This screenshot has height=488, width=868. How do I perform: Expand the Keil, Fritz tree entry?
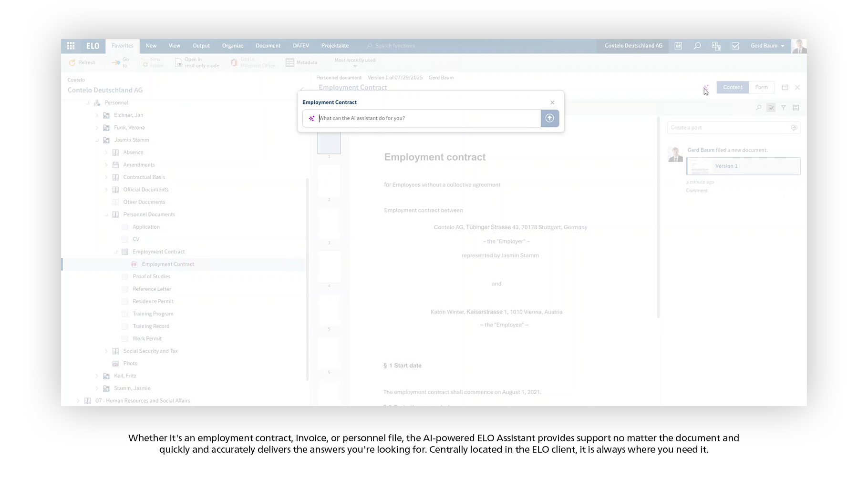click(98, 376)
